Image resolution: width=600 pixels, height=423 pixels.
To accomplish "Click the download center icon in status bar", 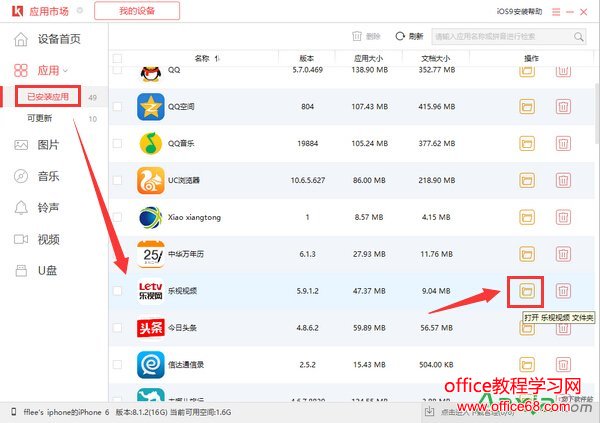I will tap(429, 412).
